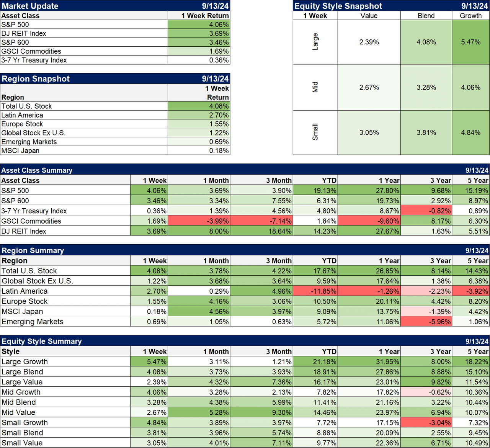This screenshot has height=448, width=490.
Task: Select the Region column header in Region Summary
Action: [15, 261]
